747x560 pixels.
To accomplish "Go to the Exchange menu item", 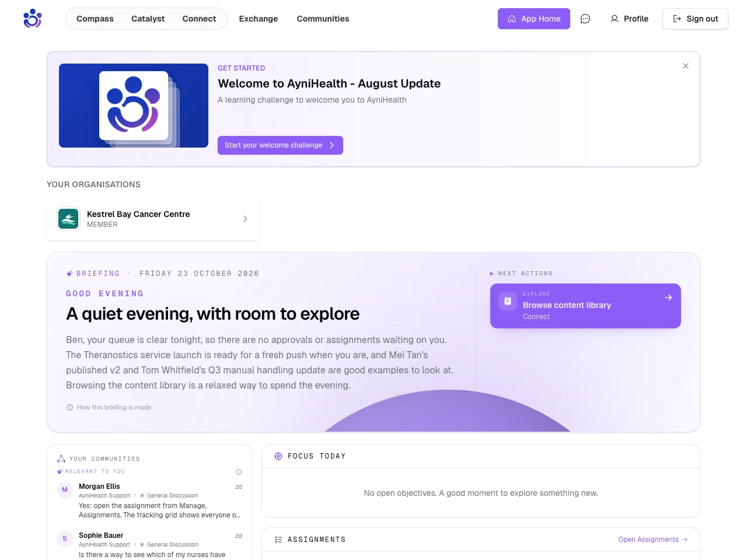I will coord(259,19).
